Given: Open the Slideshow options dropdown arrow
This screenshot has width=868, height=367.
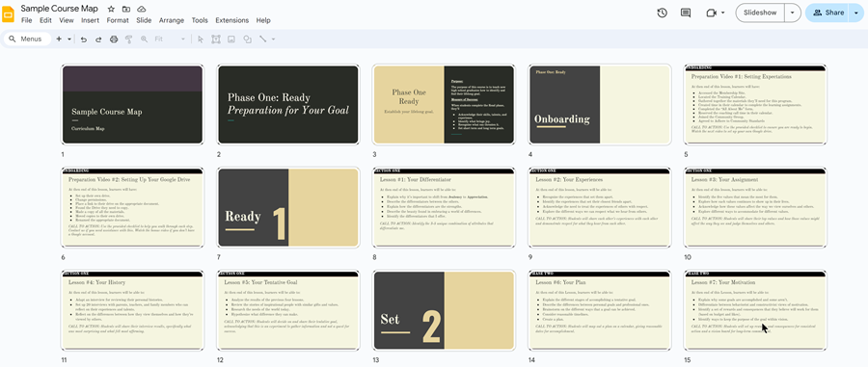Looking at the screenshot, I should (x=793, y=13).
